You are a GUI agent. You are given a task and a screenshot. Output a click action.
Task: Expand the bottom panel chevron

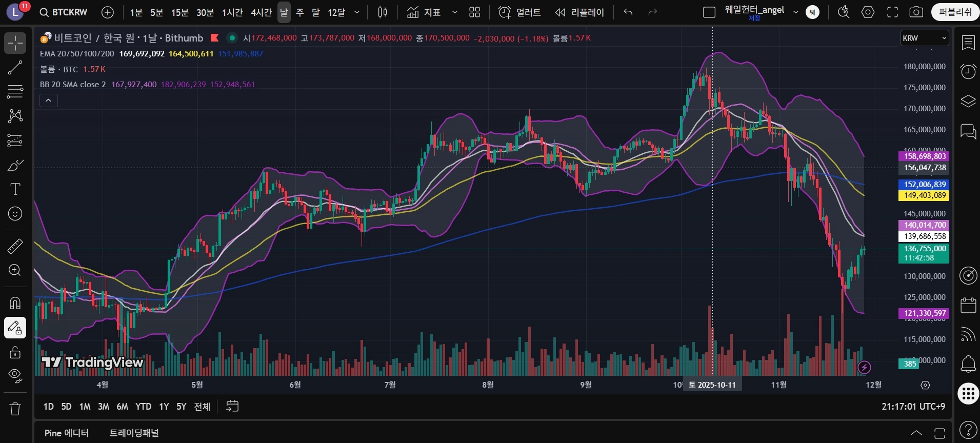pyautogui.click(x=916, y=433)
